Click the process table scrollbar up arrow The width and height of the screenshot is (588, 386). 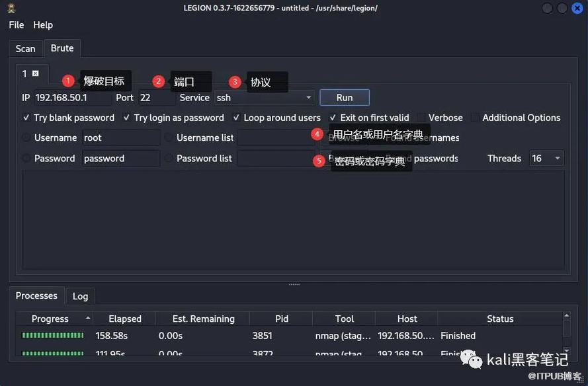pyautogui.click(x=567, y=315)
